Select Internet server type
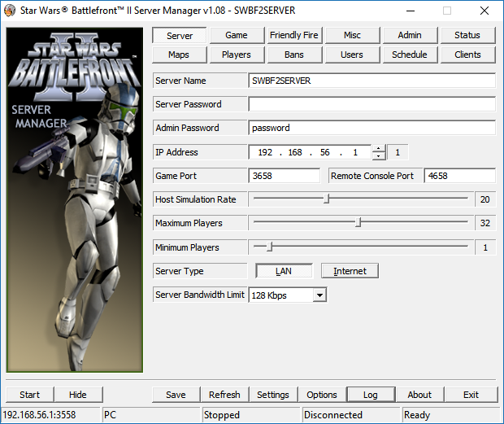 350,271
